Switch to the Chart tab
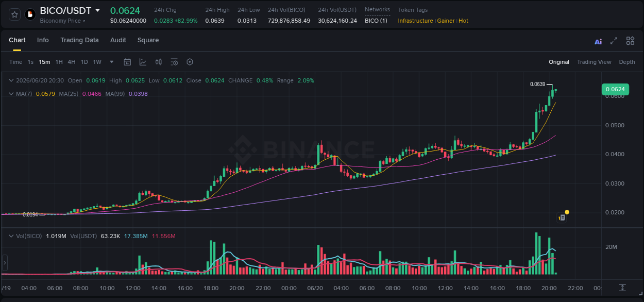This screenshot has height=302, width=644. click(17, 40)
